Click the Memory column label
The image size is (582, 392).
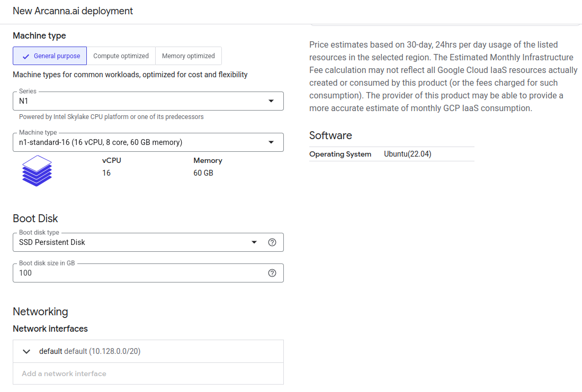(x=208, y=161)
